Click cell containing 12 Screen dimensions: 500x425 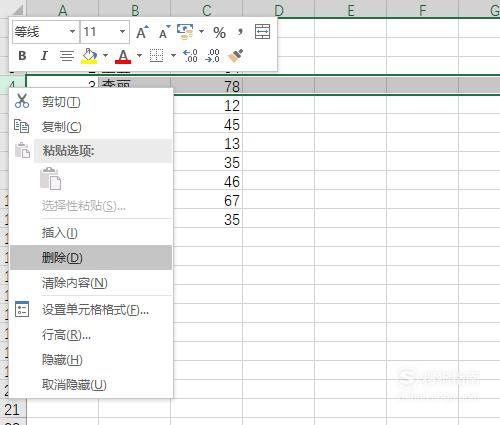click(x=207, y=106)
